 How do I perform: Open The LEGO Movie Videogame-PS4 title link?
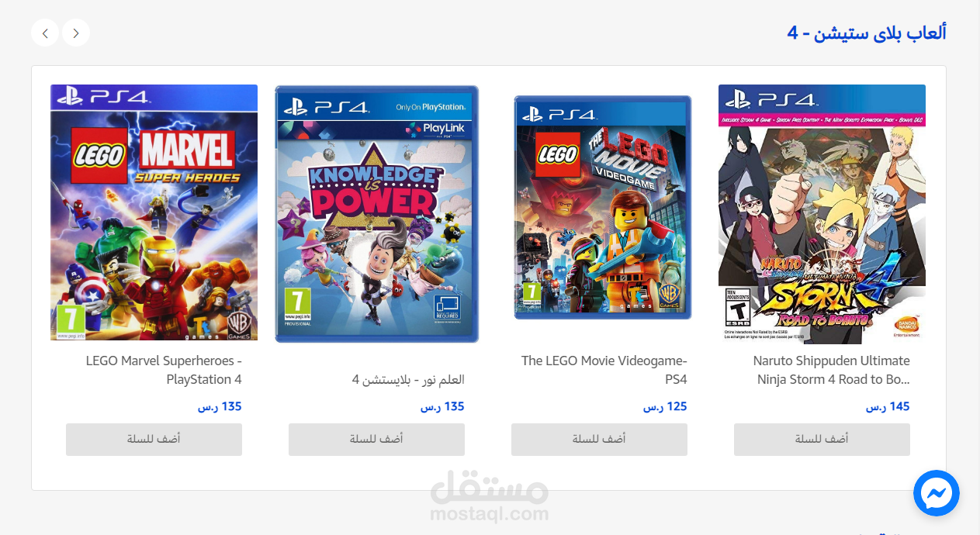604,370
